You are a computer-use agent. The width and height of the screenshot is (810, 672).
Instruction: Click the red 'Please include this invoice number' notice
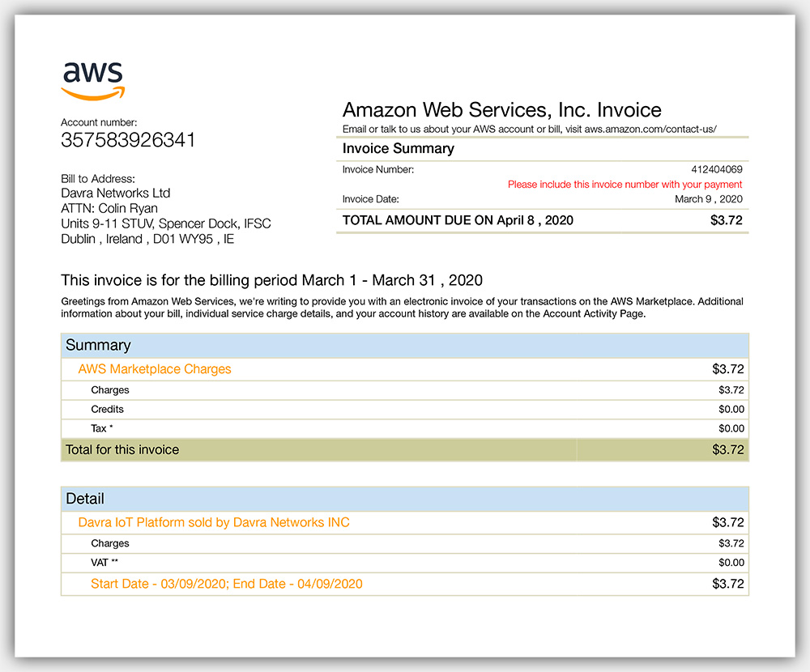[625, 185]
